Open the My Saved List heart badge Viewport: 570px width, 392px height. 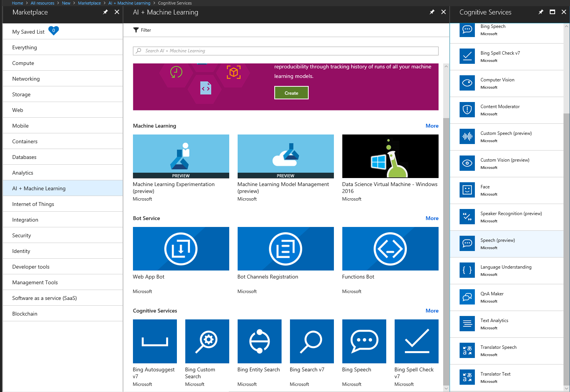[53, 31]
